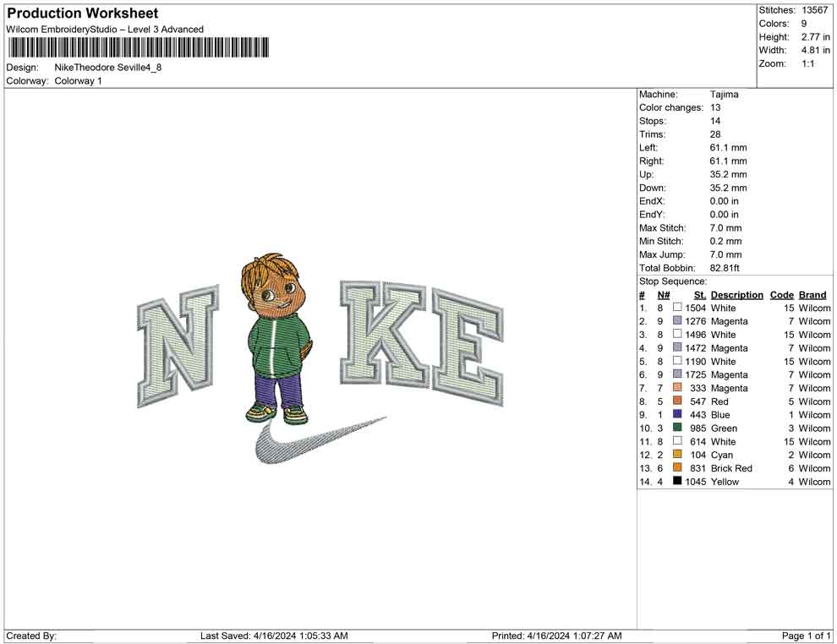Select the Trims value '28'
Screen dimensions: 837x644
715,134
